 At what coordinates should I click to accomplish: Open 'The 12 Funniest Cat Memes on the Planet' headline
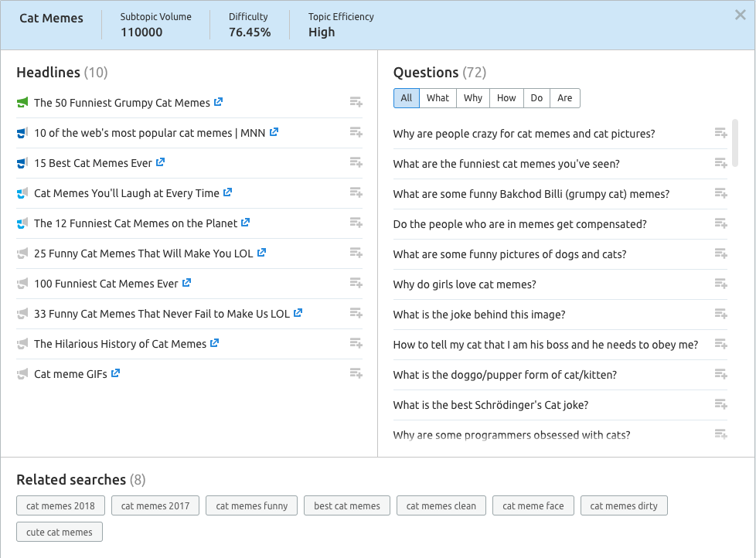coord(136,223)
